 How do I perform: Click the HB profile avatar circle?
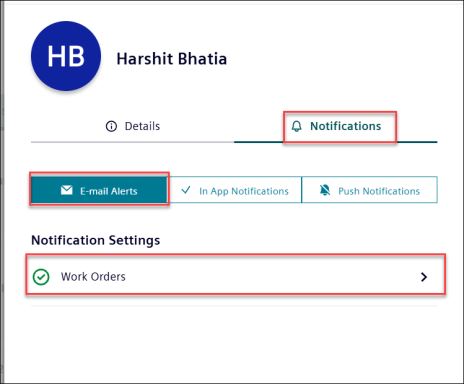(x=66, y=56)
